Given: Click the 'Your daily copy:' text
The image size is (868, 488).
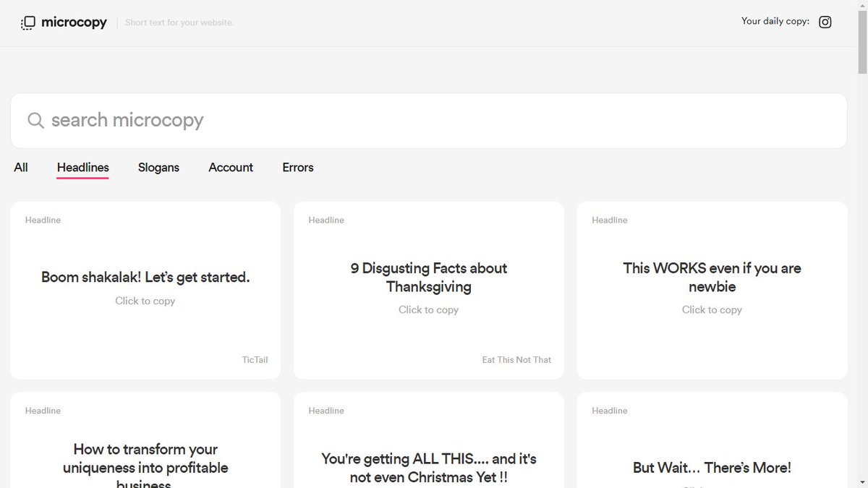Looking at the screenshot, I should click(775, 21).
